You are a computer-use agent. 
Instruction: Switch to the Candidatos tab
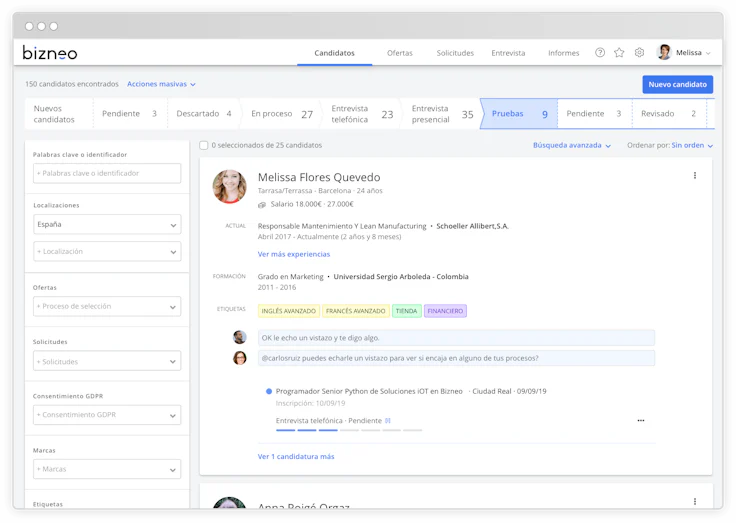click(334, 53)
